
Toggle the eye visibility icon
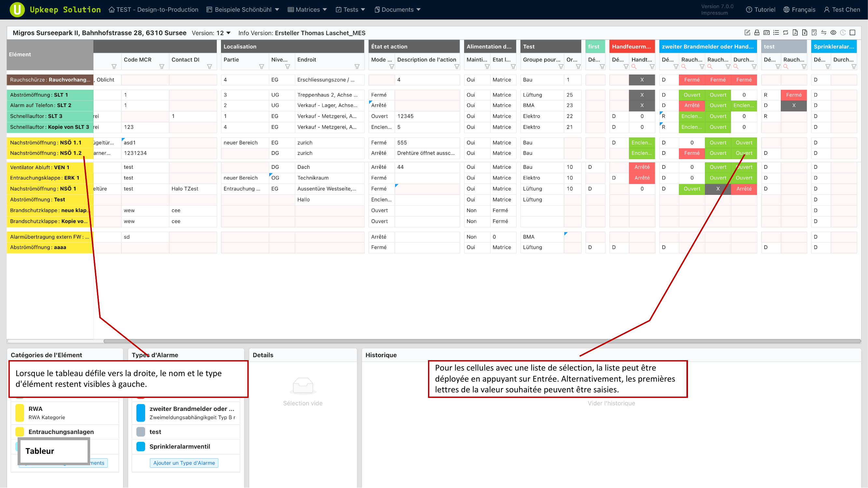point(833,33)
